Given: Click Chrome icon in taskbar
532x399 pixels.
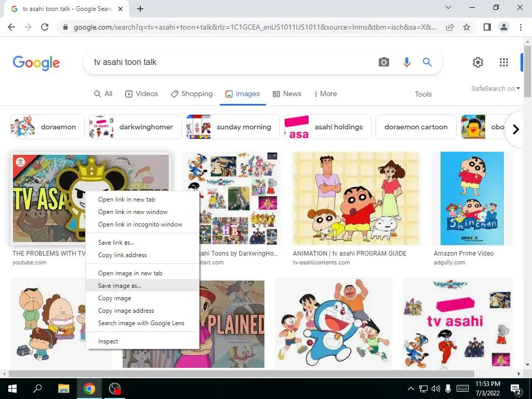Looking at the screenshot, I should click(89, 389).
